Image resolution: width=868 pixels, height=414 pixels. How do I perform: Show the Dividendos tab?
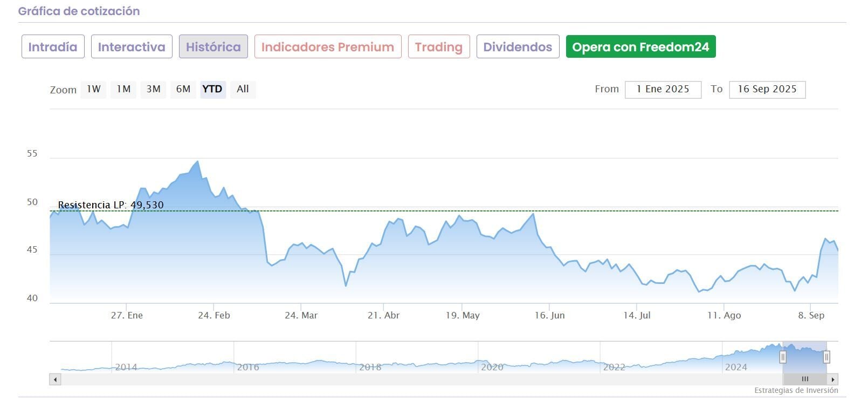tap(518, 47)
